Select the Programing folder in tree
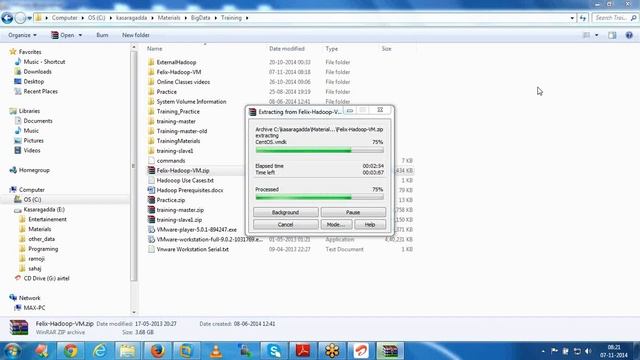Screen dimensions: 640x360 (43, 249)
